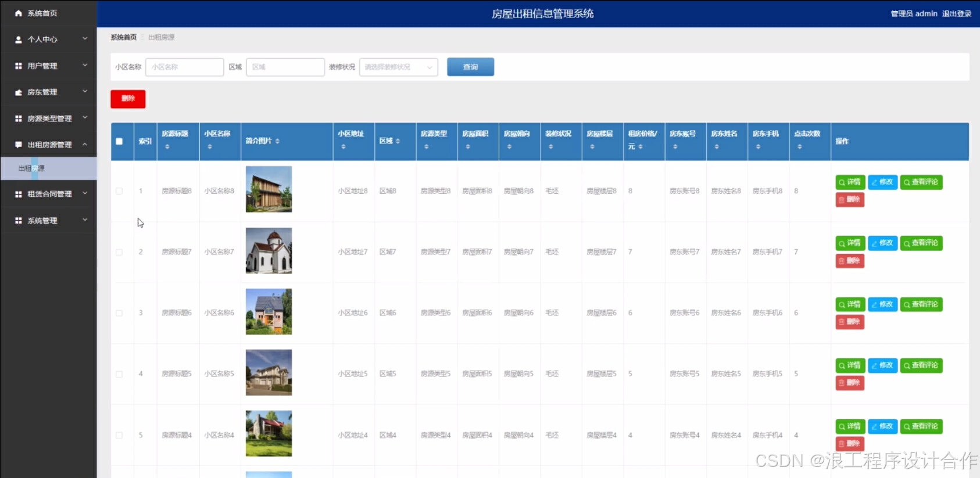Image resolution: width=980 pixels, height=478 pixels.
Task: Open the 装修状况 dropdown
Action: click(x=399, y=67)
